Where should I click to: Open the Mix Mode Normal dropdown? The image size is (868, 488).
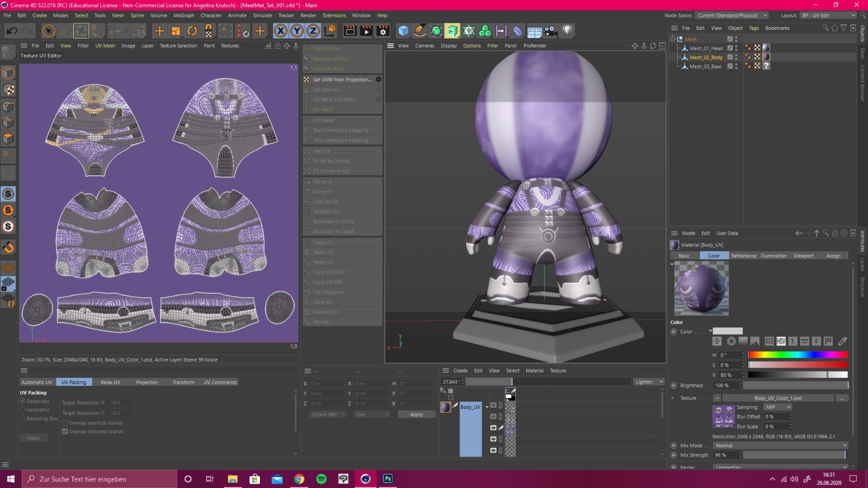(780, 446)
